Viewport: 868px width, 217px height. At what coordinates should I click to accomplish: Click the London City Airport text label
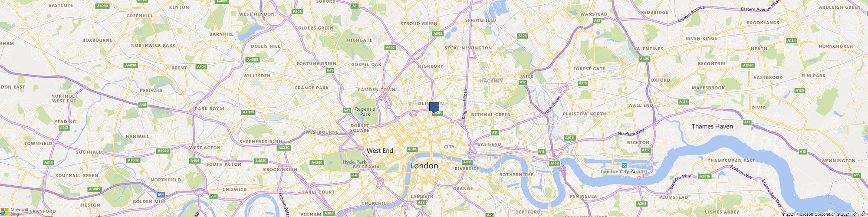click(x=624, y=172)
